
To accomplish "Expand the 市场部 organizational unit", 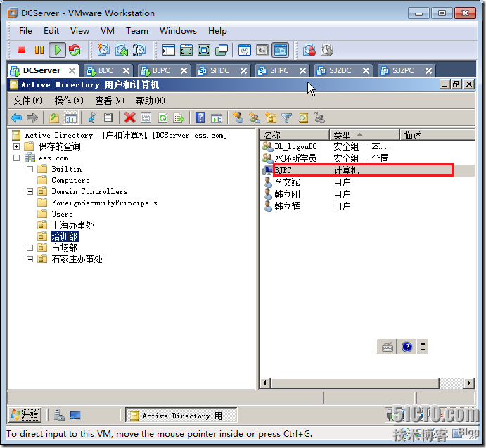I will (x=30, y=248).
